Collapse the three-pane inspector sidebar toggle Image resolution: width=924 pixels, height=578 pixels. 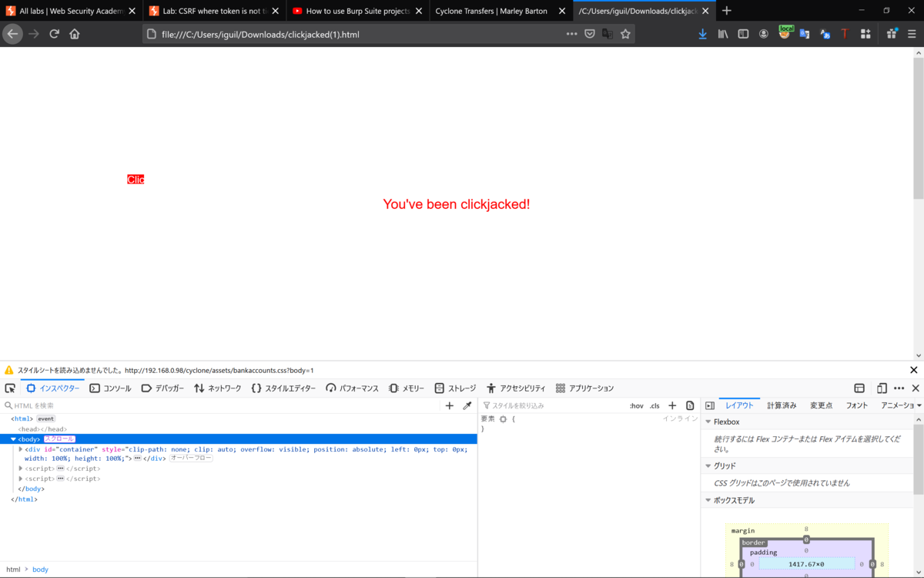coord(710,405)
